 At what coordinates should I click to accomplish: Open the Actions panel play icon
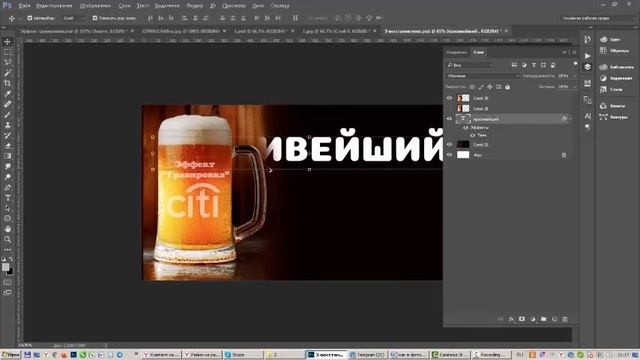click(x=587, y=56)
